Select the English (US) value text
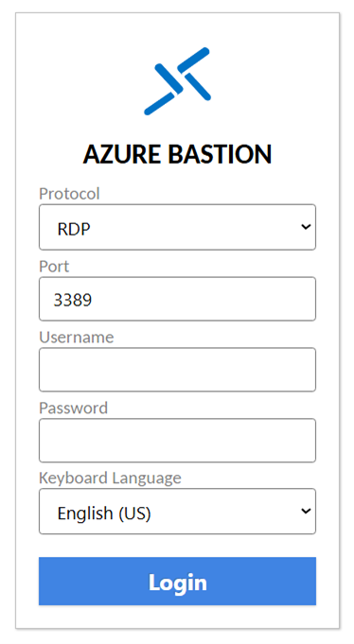354x644 pixels. pos(104,513)
